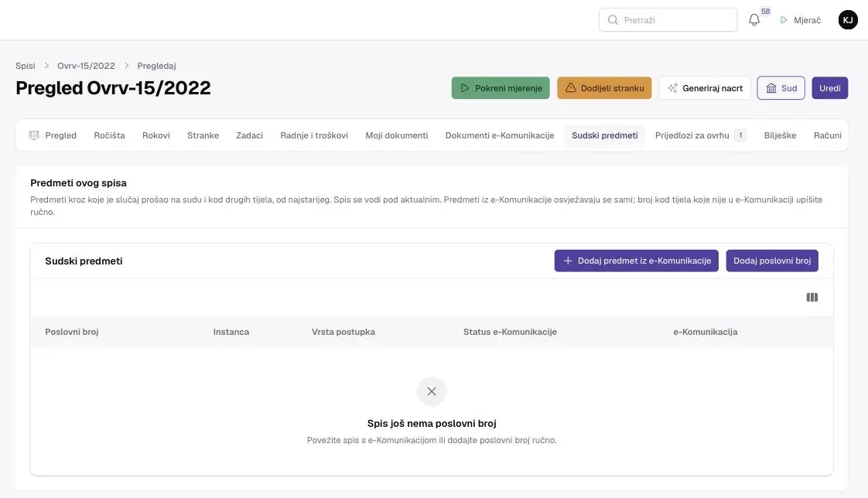Click the 'Spis još nema poslovni broj' message
The width and height of the screenshot is (868, 498).
click(x=432, y=423)
